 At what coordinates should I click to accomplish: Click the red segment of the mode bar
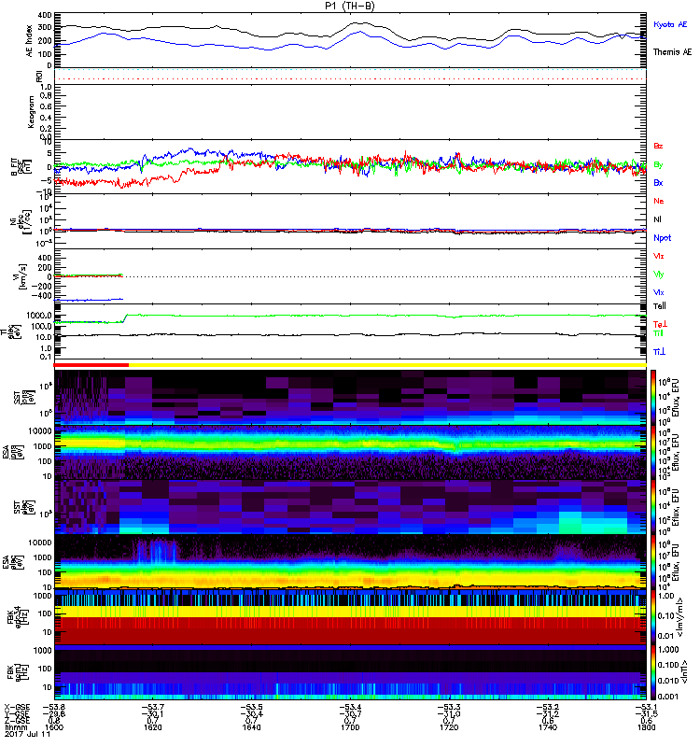[x=91, y=365]
